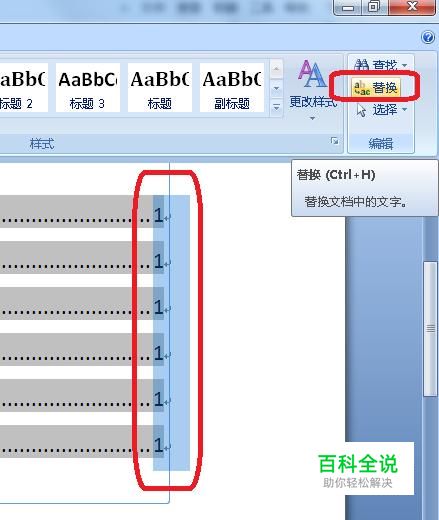Screen dimensions: 439x520
Task: Apply the 标题 2 heading style
Action: click(x=23, y=88)
